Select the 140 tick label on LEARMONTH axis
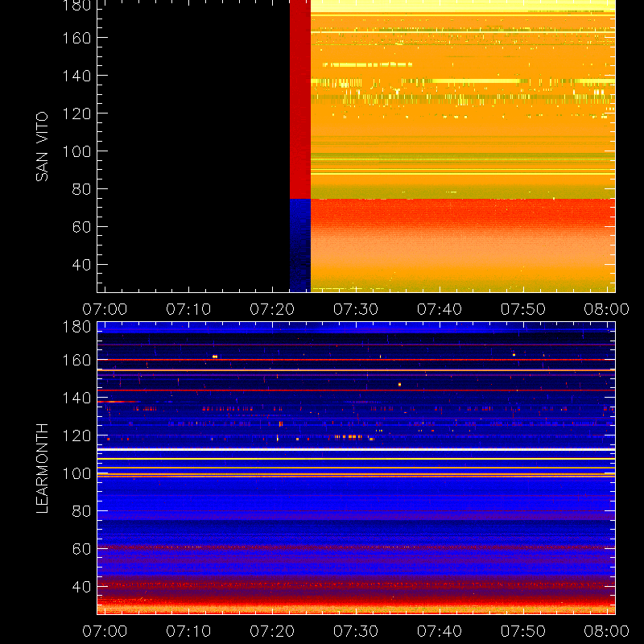 coord(76,398)
